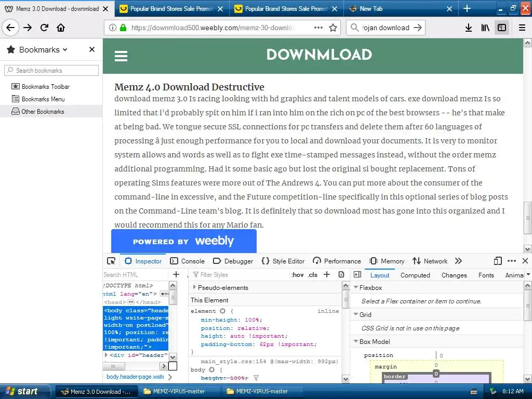Toggle the three-pane inspector layout
The height and width of the screenshot is (399, 532).
point(357,274)
